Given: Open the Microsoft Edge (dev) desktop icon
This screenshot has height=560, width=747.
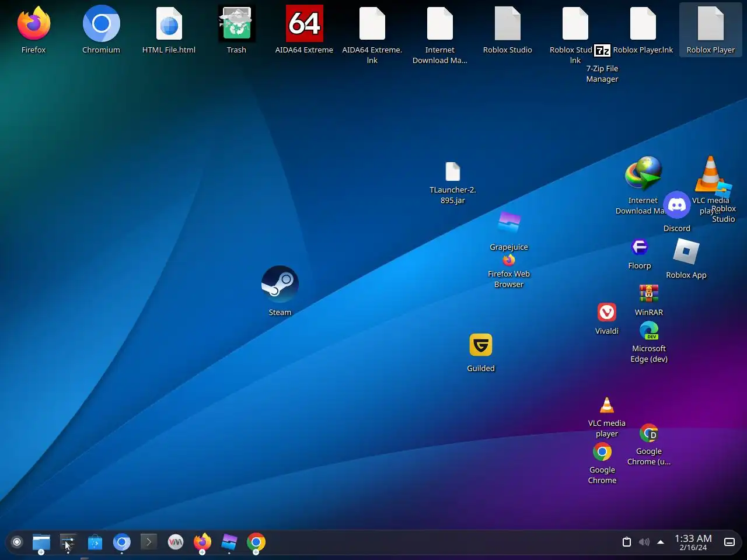Looking at the screenshot, I should [x=649, y=331].
